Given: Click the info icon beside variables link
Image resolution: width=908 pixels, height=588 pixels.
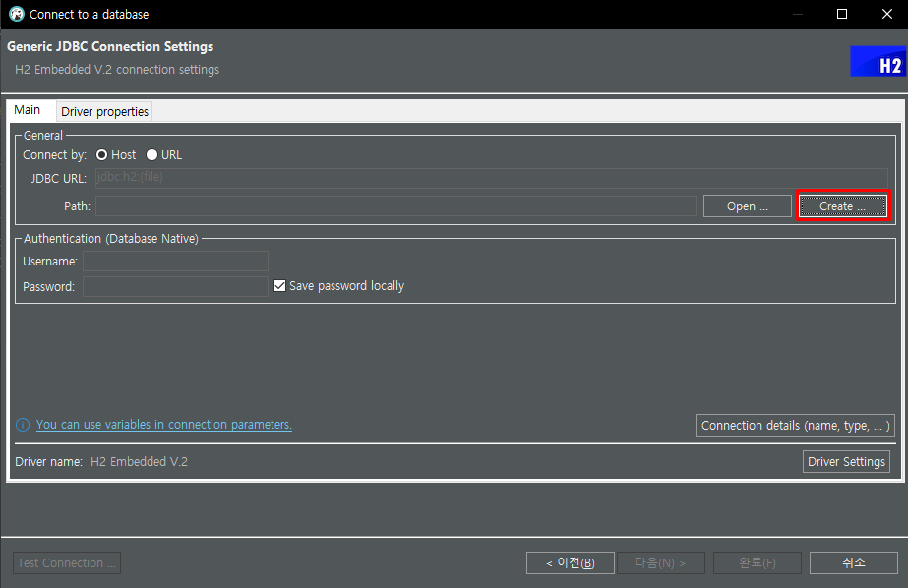Looking at the screenshot, I should tap(23, 425).
